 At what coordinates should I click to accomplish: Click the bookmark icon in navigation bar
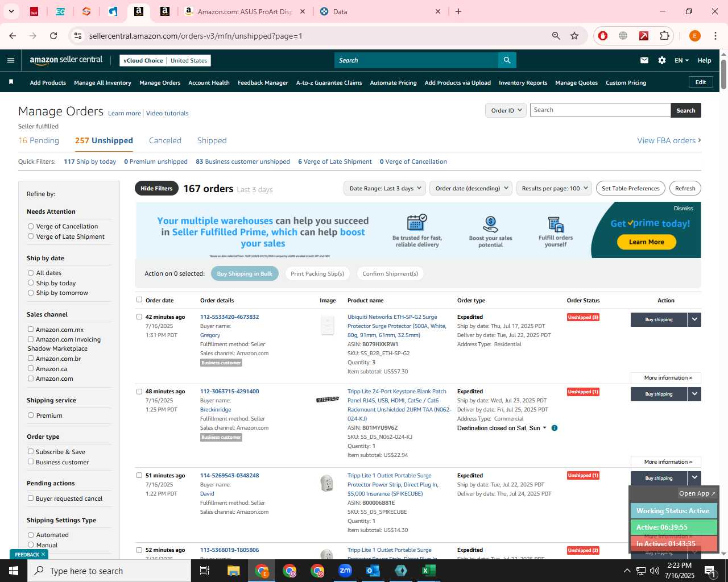pyautogui.click(x=11, y=82)
